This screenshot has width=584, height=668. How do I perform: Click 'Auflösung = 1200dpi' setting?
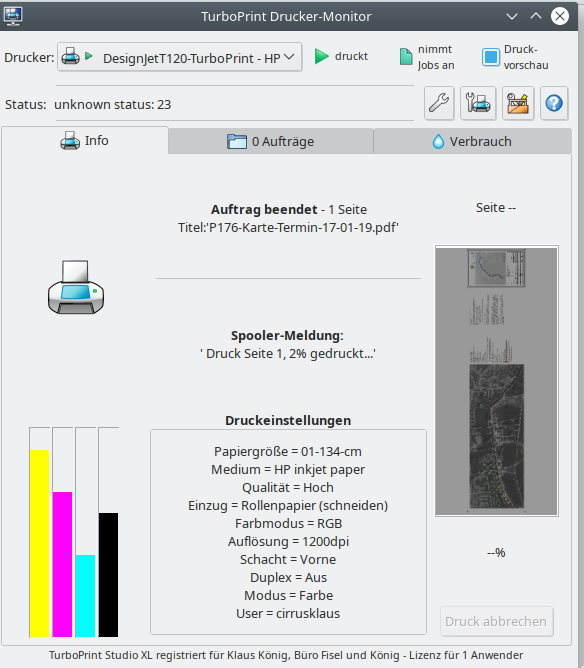288,541
